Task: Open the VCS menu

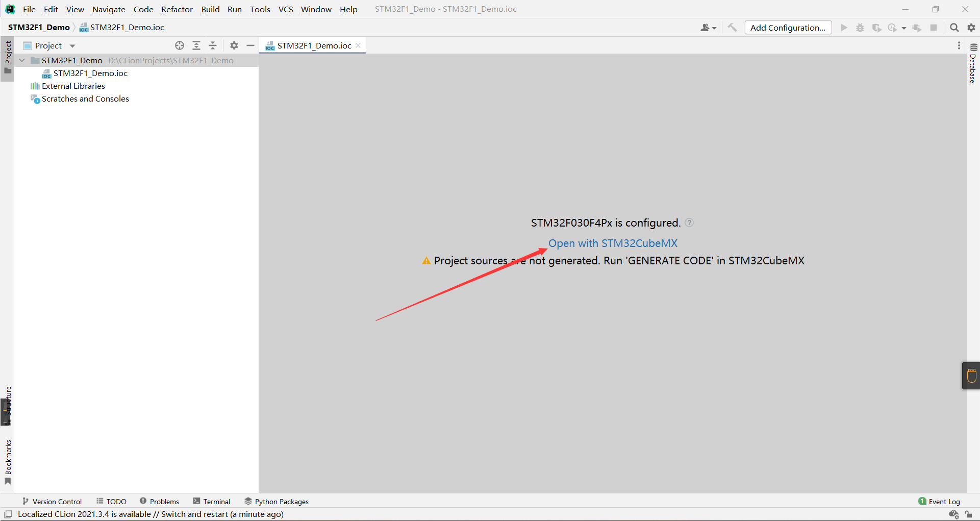Action: 286,9
